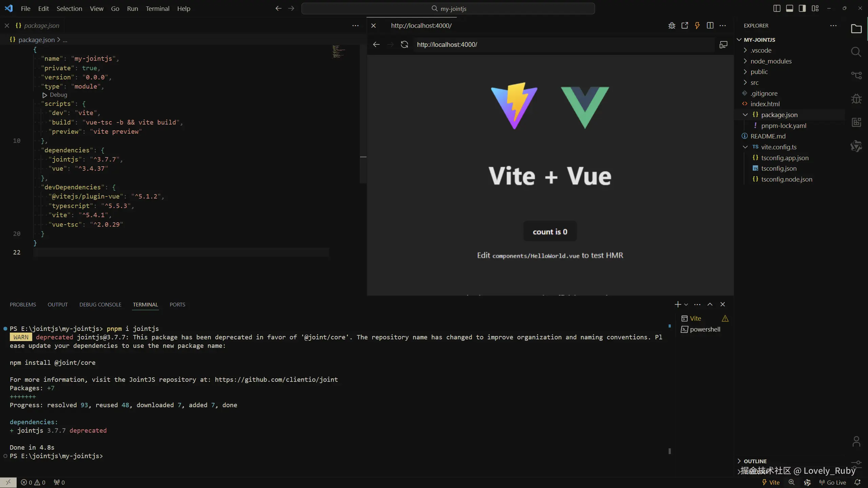868x488 pixels.
Task: Click the Vite status bar item
Action: pos(771,482)
